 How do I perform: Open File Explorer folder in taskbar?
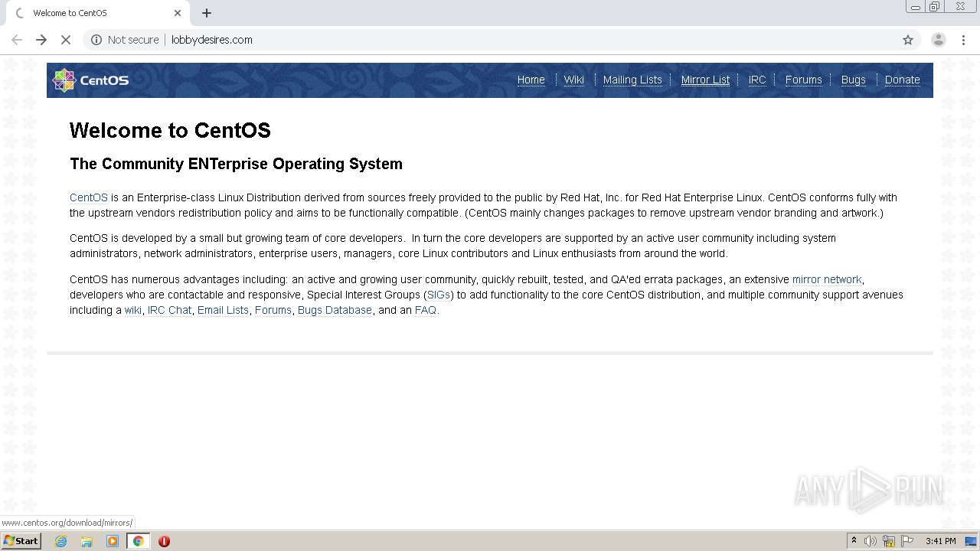[x=87, y=541]
